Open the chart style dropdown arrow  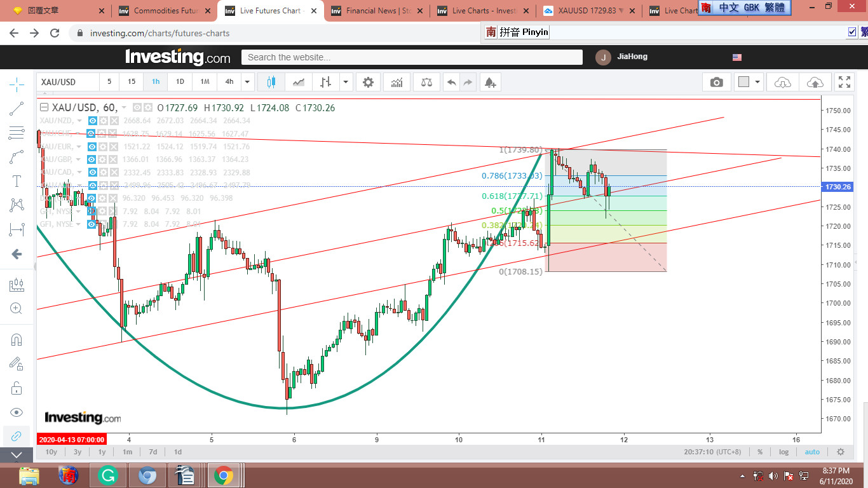(x=346, y=82)
